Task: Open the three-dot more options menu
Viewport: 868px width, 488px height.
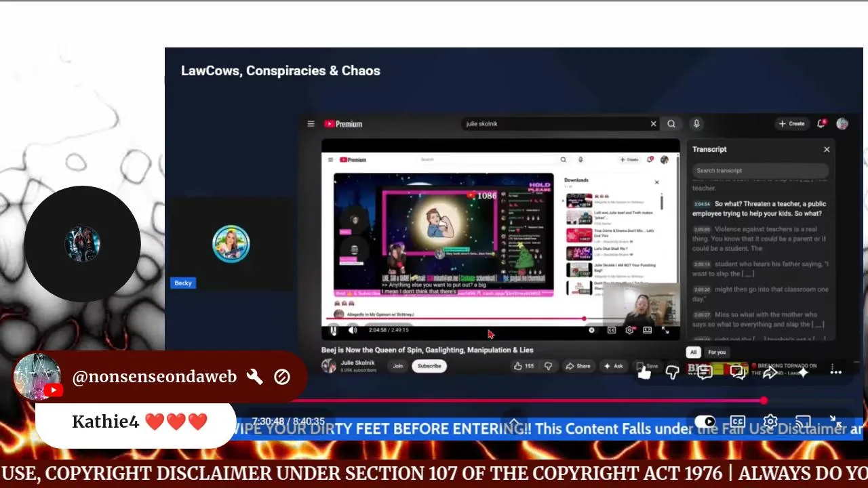Action: click(835, 371)
